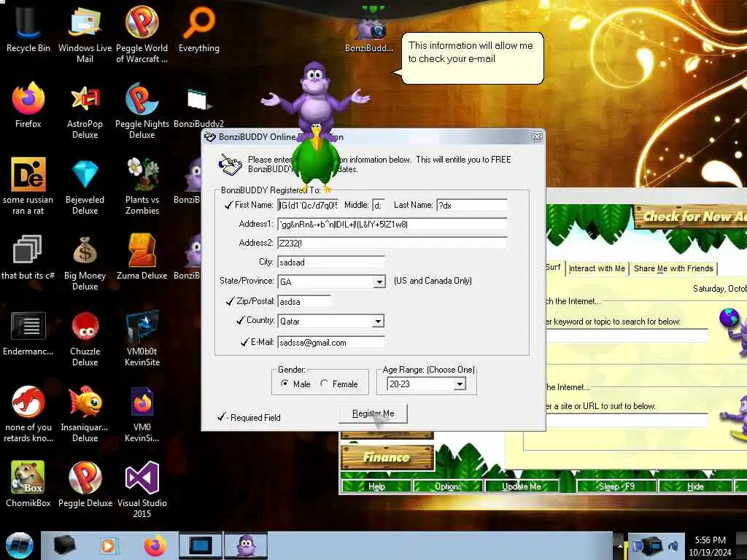Open the BonziBuddy2 desktop icon
Viewport: 747px width, 560px height.
point(198,106)
